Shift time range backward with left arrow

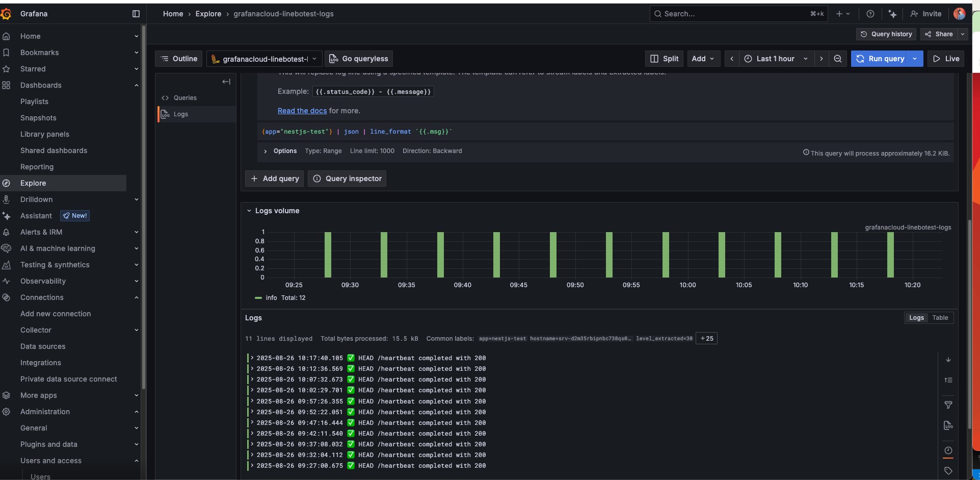tap(732, 59)
